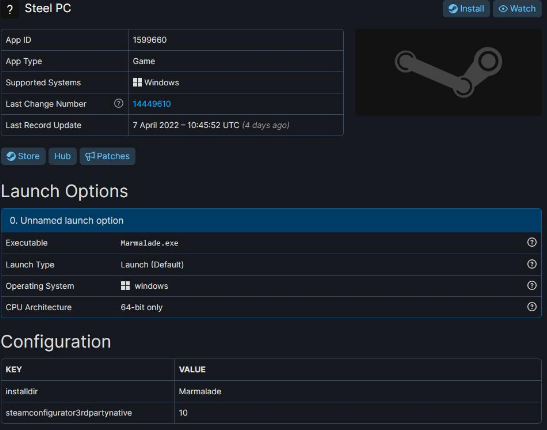Click the KEY column header

coord(88,369)
